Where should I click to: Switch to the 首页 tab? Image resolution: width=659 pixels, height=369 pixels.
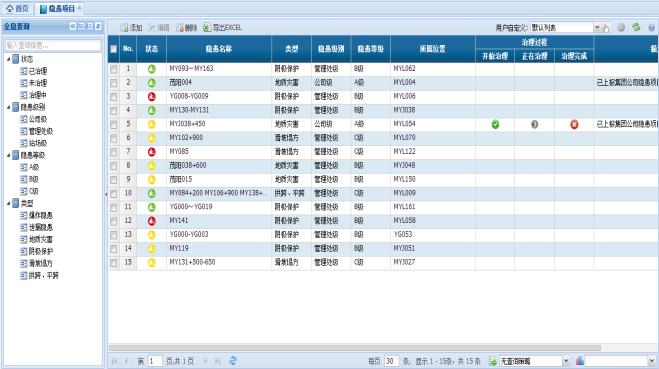[x=17, y=8]
